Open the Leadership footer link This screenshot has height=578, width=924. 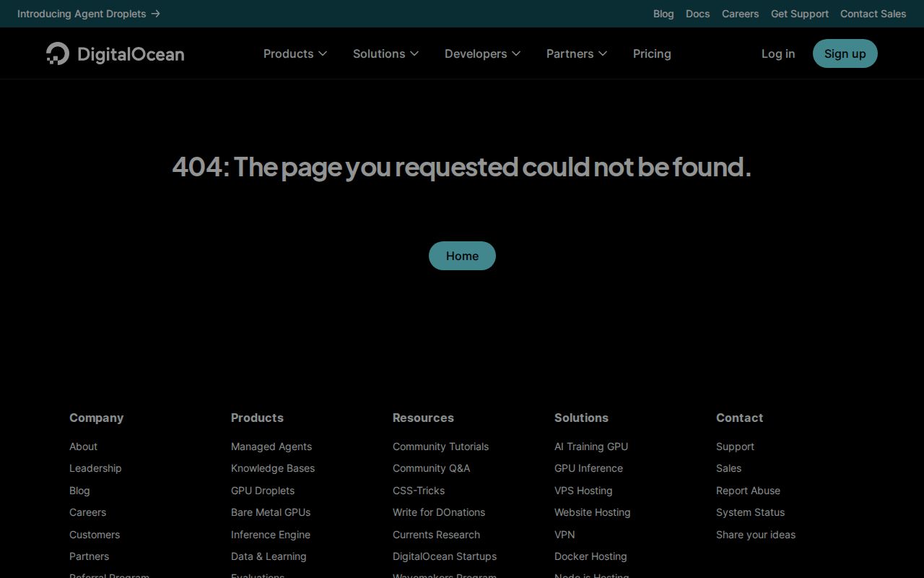point(95,468)
